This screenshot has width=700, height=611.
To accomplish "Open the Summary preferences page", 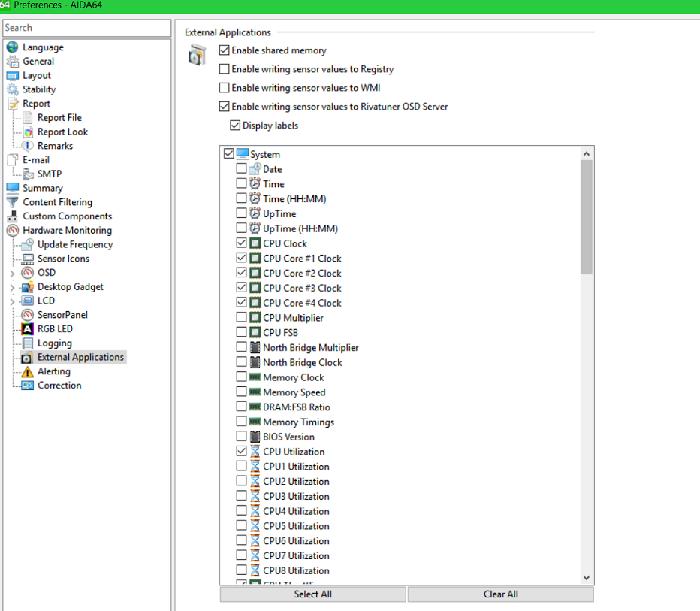I will tap(42, 188).
